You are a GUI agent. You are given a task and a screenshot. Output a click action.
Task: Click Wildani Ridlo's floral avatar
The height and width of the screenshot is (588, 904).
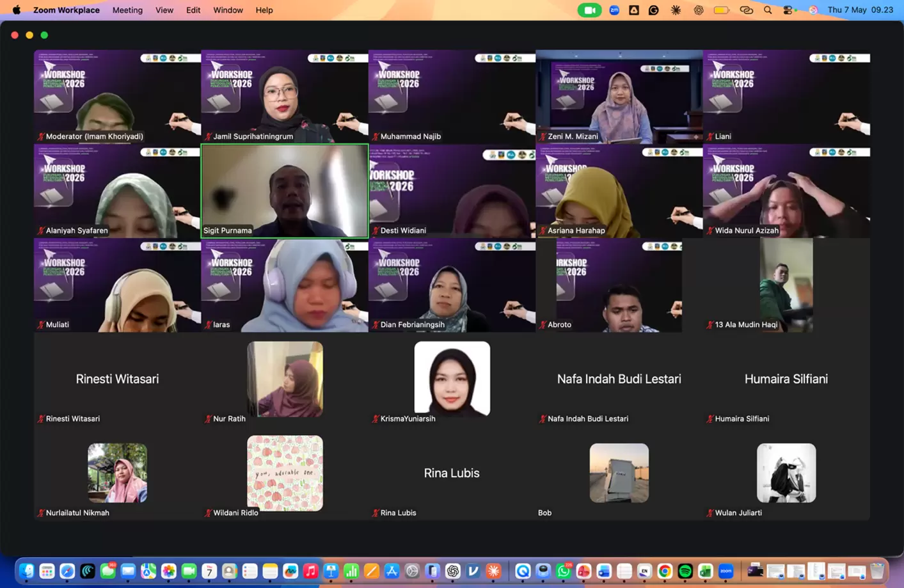(x=285, y=473)
